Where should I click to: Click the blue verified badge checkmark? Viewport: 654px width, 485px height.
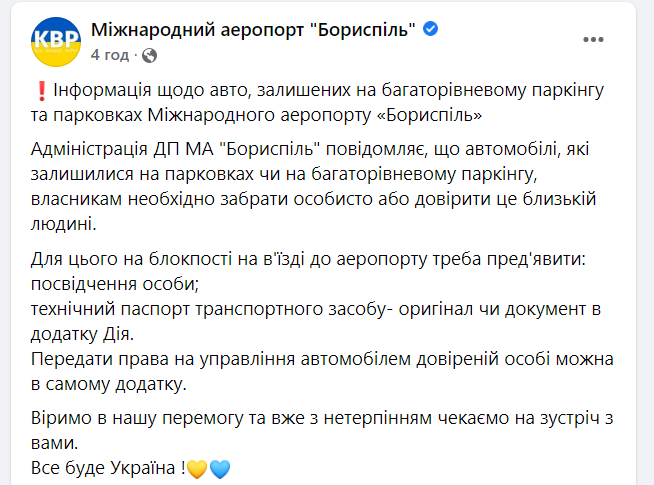(430, 29)
